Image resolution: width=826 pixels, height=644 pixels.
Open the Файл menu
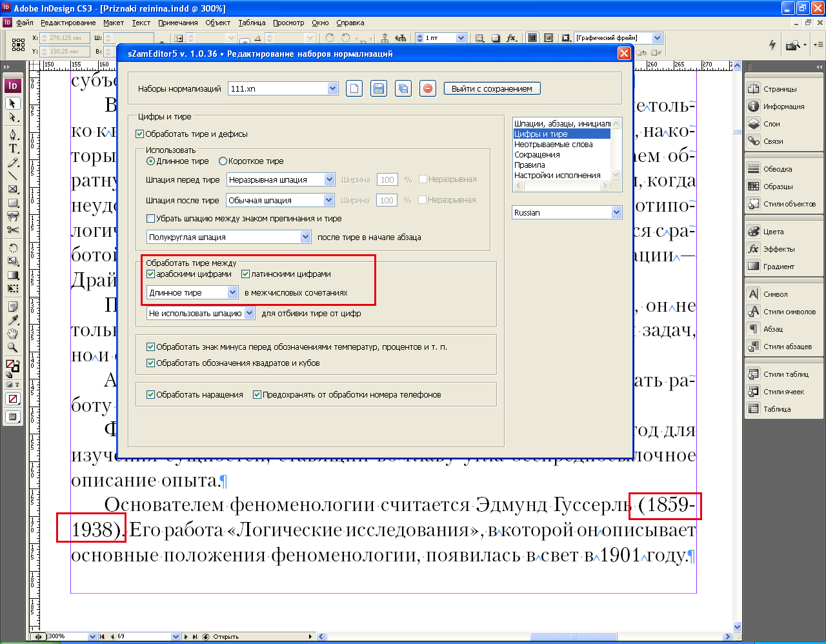[25, 23]
